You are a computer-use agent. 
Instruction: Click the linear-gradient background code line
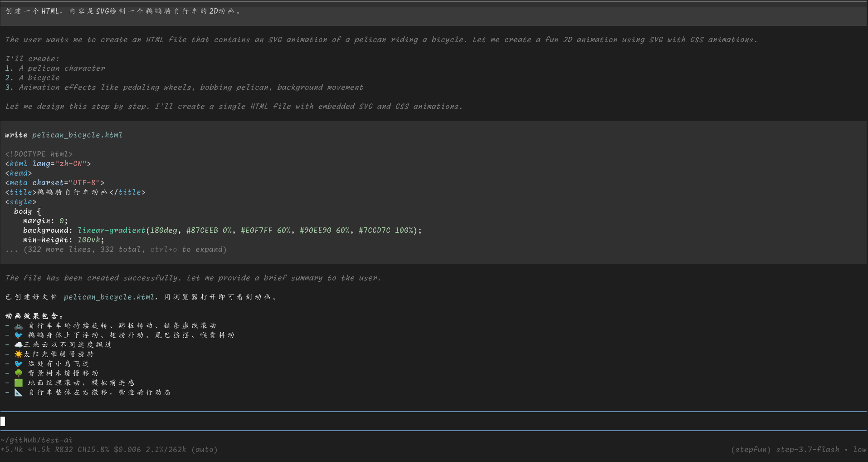[222, 231]
